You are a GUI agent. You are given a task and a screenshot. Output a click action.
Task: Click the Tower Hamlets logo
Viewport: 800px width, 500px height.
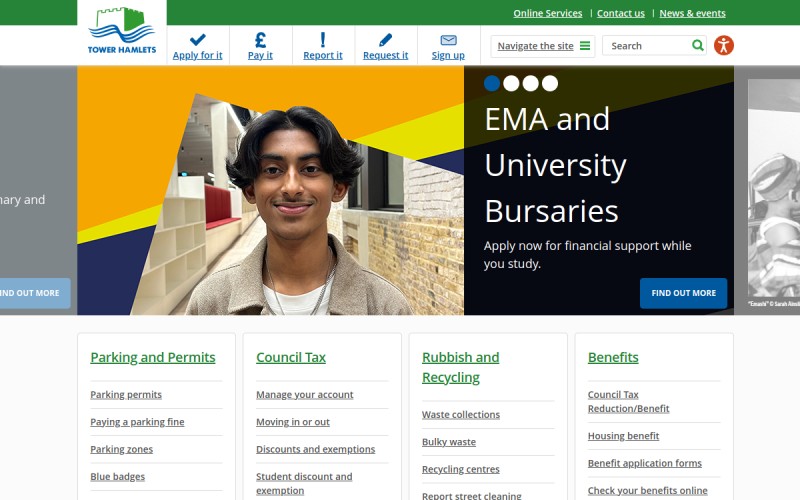(x=121, y=31)
